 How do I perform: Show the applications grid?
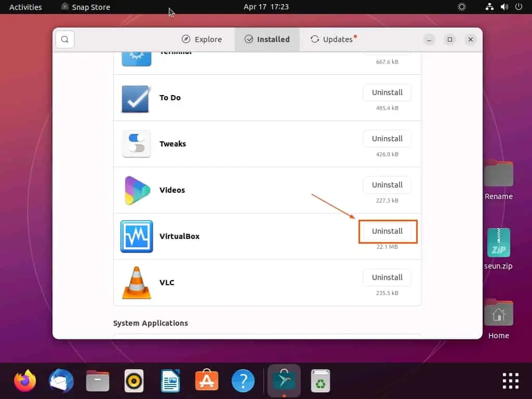coord(510,381)
